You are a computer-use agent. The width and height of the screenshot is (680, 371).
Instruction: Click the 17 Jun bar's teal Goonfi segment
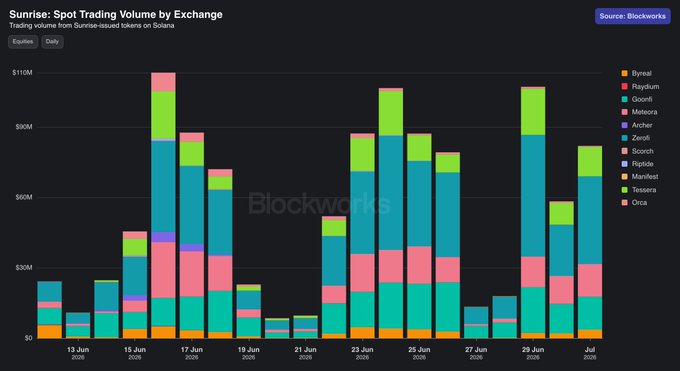click(192, 313)
